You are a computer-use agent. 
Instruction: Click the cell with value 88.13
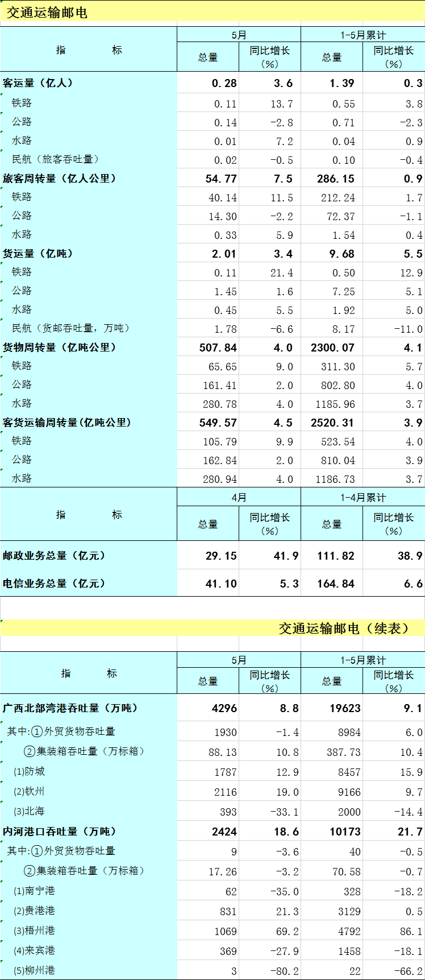click(x=223, y=752)
